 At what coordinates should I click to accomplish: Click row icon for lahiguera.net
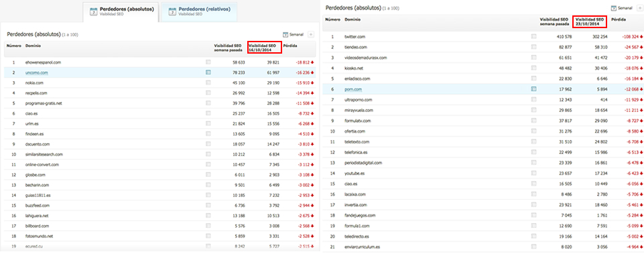pyautogui.click(x=208, y=215)
